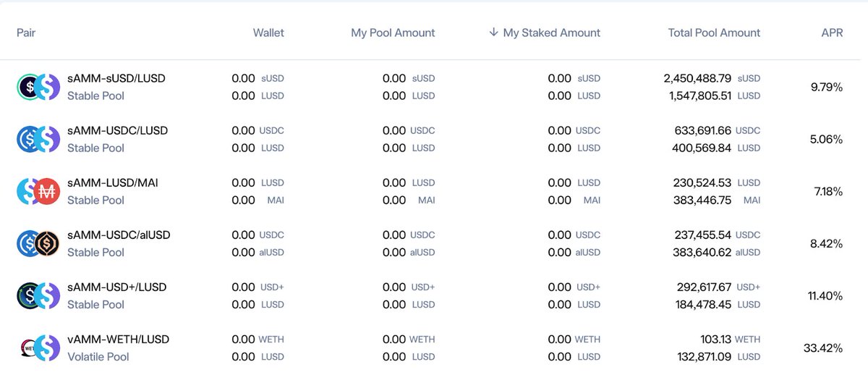Sort by the Total Pool Amount column

pyautogui.click(x=714, y=33)
